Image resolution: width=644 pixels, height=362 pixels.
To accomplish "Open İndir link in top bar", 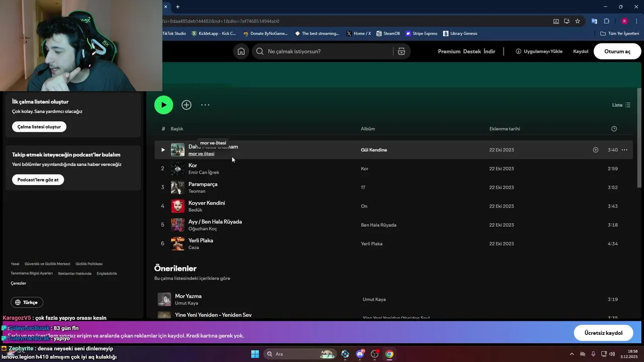I will point(490,51).
